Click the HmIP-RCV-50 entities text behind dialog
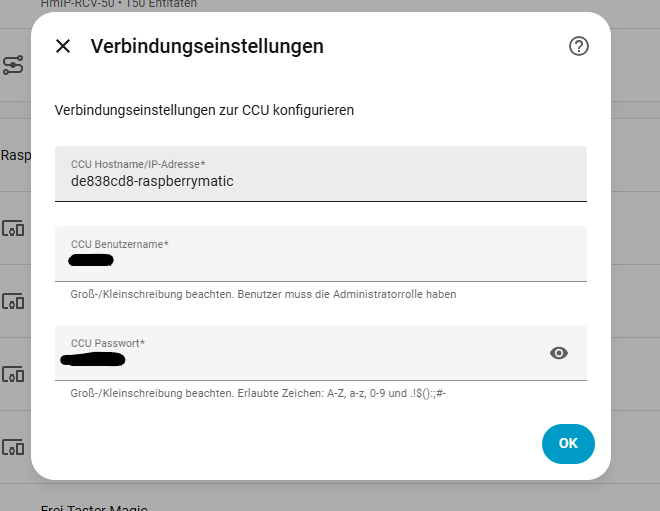 pyautogui.click(x=118, y=4)
